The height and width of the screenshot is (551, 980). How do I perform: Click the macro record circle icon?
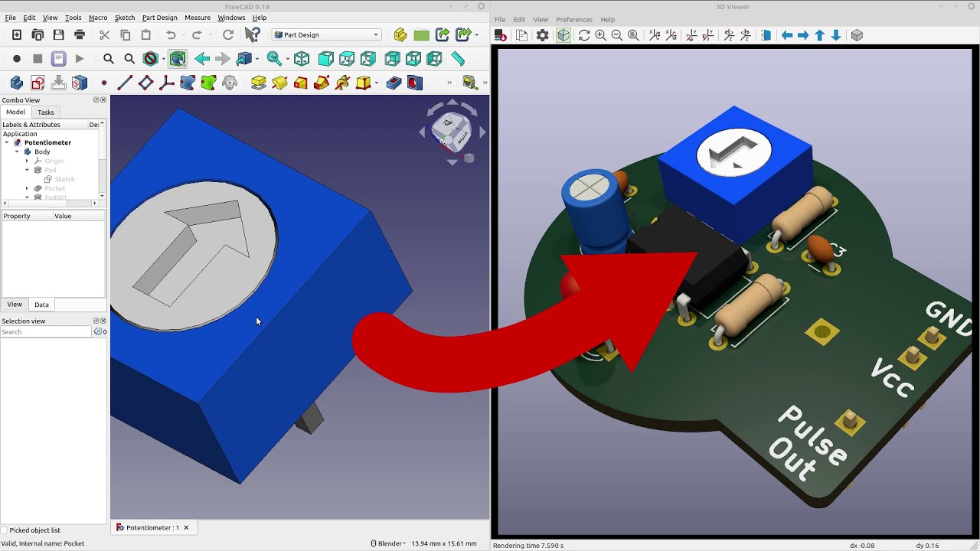pyautogui.click(x=17, y=59)
